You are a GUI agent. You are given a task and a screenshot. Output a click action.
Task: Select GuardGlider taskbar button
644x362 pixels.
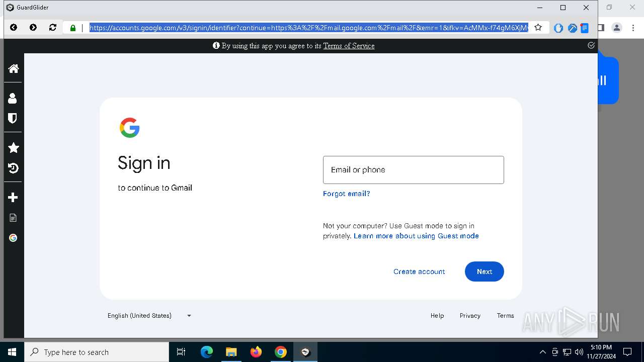(305, 352)
